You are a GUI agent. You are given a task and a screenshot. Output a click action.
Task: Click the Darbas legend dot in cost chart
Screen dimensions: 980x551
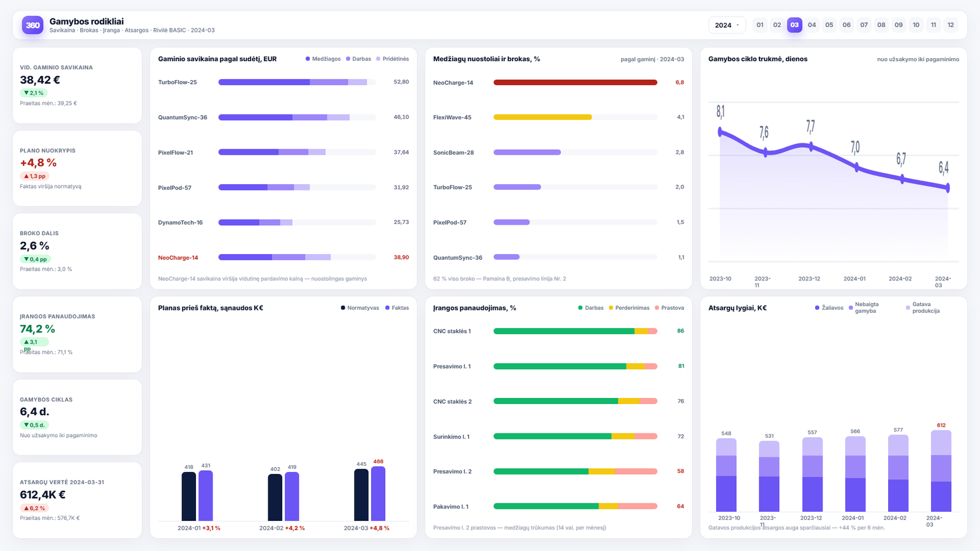pyautogui.click(x=348, y=59)
